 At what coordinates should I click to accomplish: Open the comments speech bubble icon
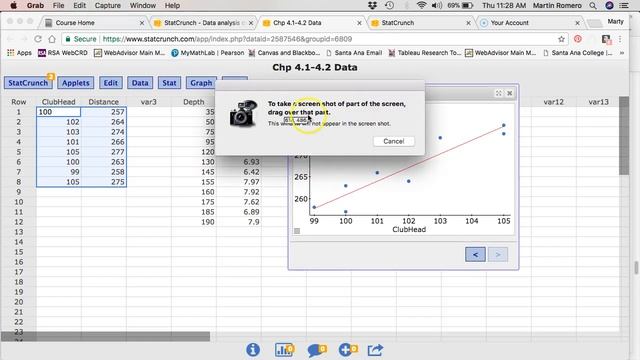[317, 350]
